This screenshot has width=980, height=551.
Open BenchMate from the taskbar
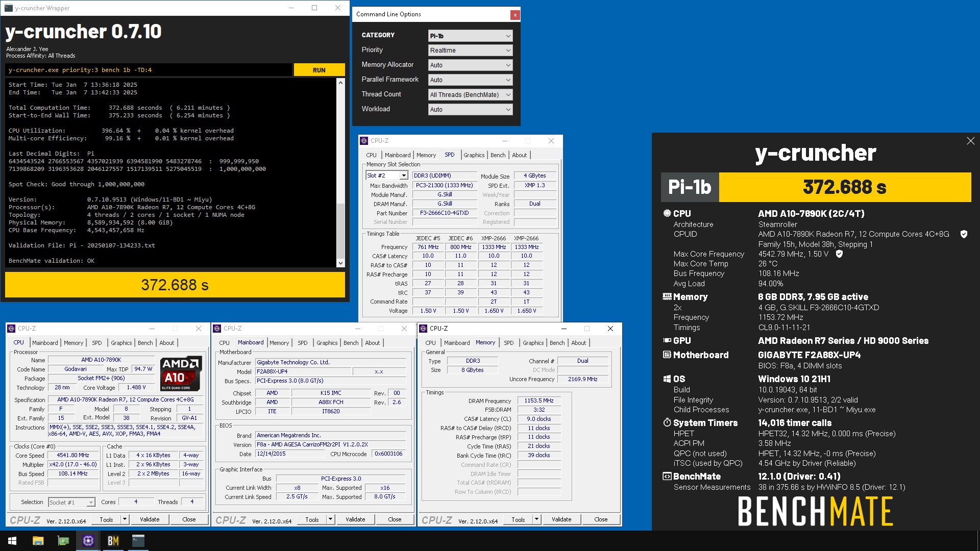(x=113, y=541)
